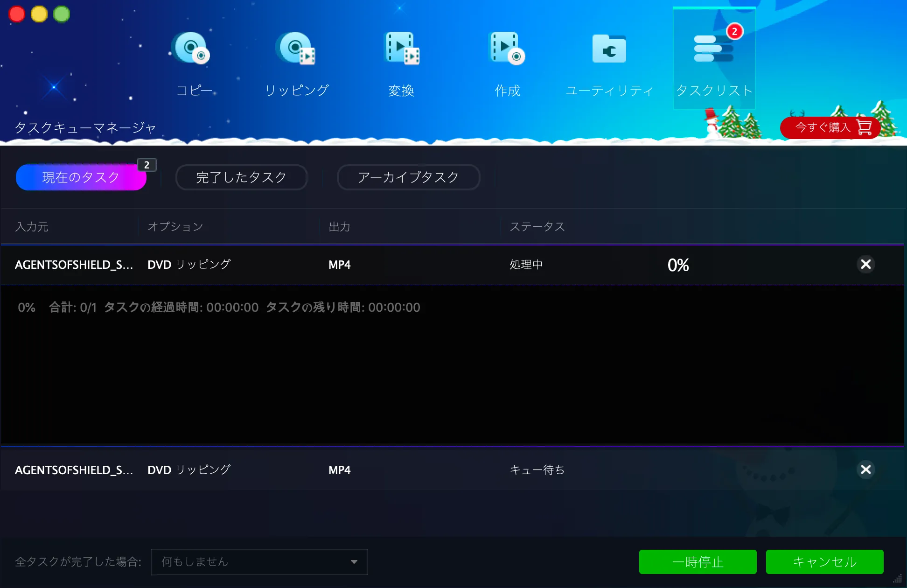Click MP4 output of the 処理中 task
The image size is (907, 588).
point(340,265)
